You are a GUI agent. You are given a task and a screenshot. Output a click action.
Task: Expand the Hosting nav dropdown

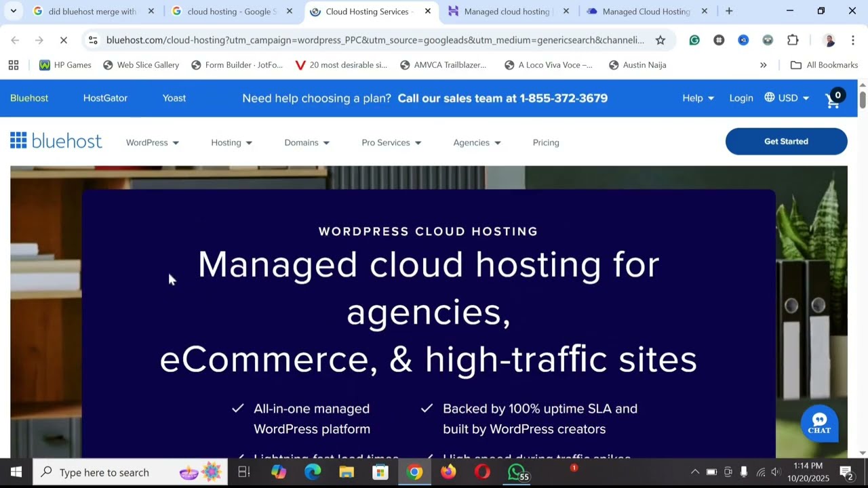[232, 142]
